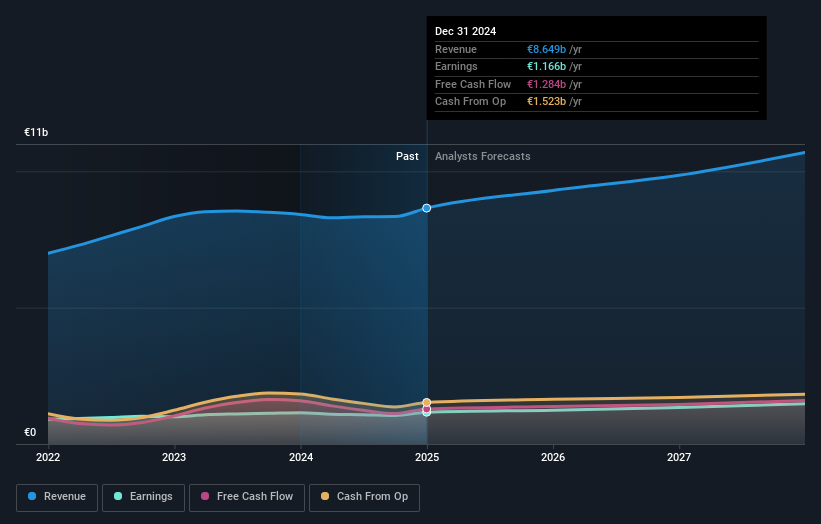Click the Free Cash Flow pink data point
This screenshot has width=821, height=524.
pos(427,409)
